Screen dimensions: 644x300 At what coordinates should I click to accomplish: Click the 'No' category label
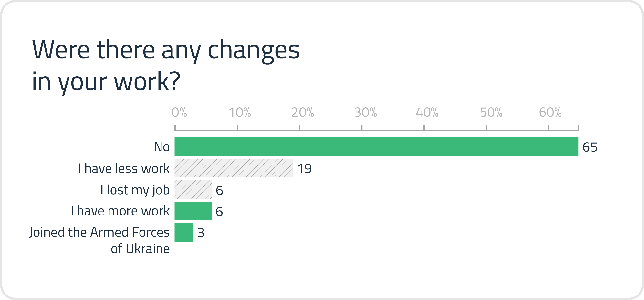tap(161, 147)
